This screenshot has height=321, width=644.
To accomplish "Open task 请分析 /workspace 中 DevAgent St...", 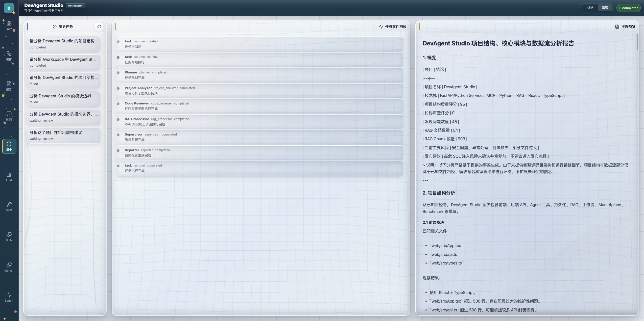I will (x=63, y=62).
